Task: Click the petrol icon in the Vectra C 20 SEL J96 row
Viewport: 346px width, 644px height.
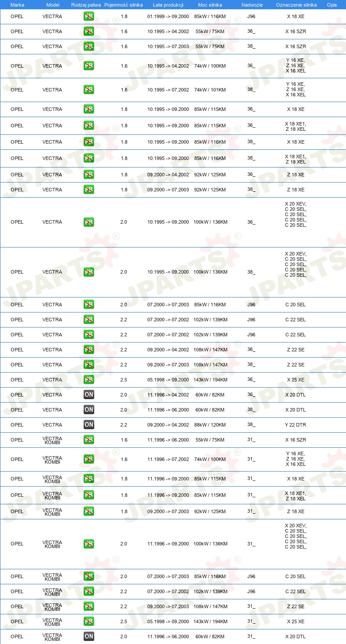Action: [89, 305]
